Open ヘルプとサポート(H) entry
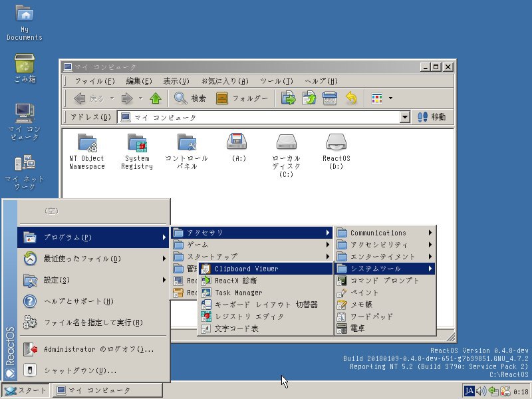The image size is (532, 399). pyautogui.click(x=93, y=301)
